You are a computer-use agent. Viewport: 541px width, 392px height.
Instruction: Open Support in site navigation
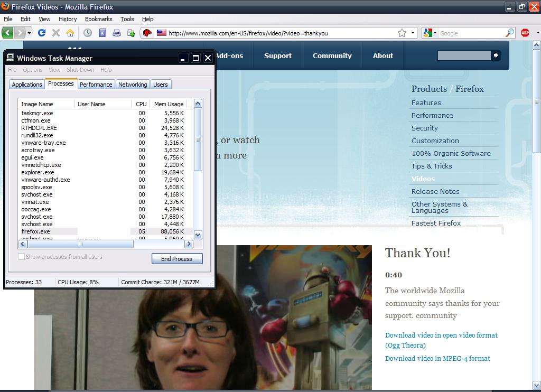(x=278, y=55)
